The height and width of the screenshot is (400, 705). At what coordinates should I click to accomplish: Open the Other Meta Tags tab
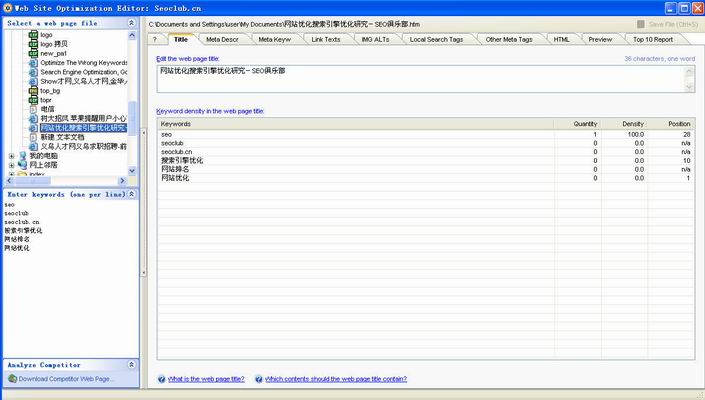509,40
